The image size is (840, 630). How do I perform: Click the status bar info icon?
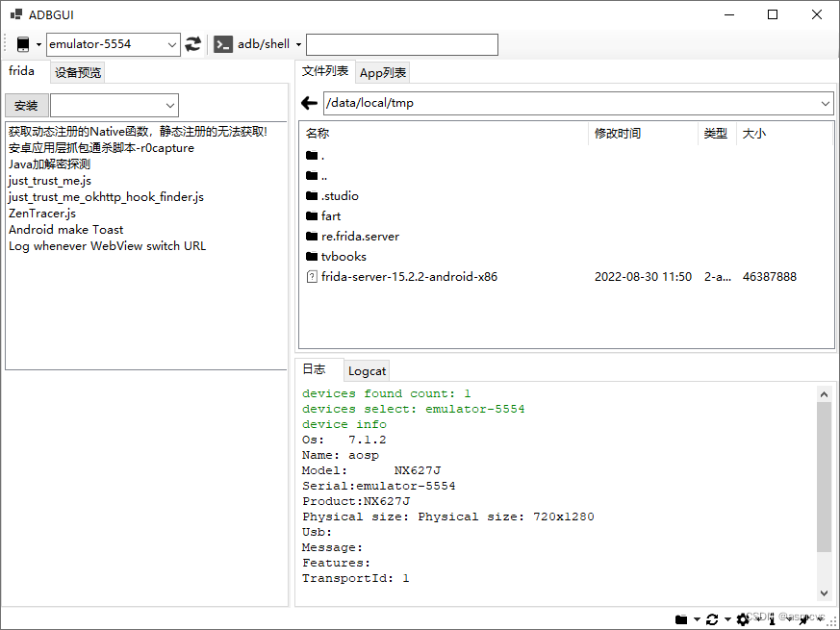(772, 619)
